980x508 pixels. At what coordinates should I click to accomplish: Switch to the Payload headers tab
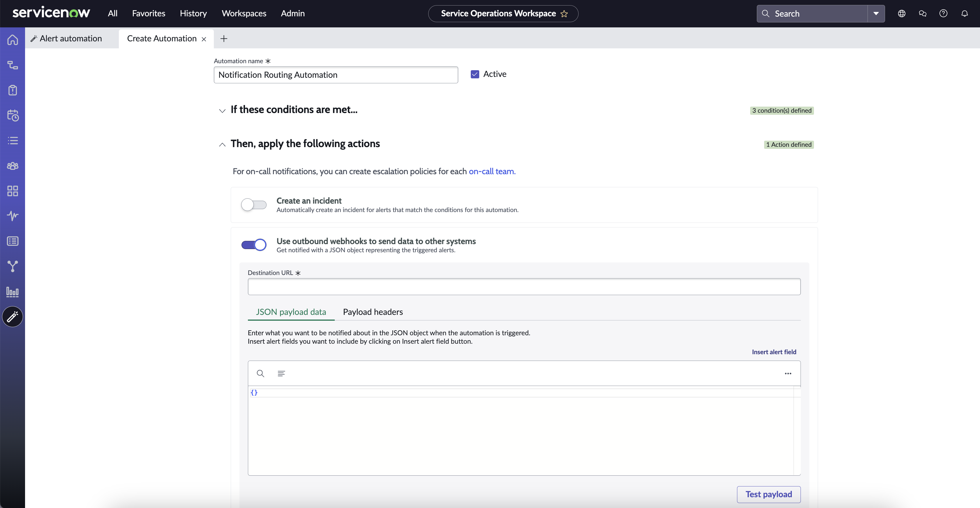click(373, 312)
